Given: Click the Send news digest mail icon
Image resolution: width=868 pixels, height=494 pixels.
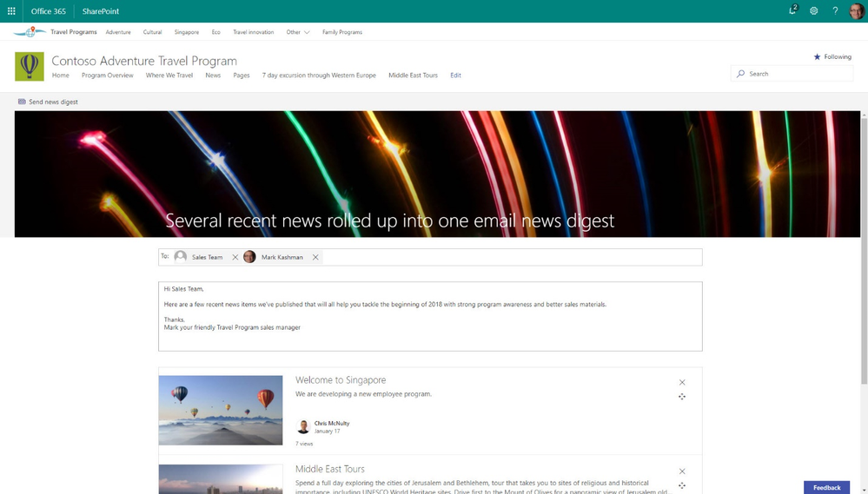Looking at the screenshot, I should coord(22,102).
